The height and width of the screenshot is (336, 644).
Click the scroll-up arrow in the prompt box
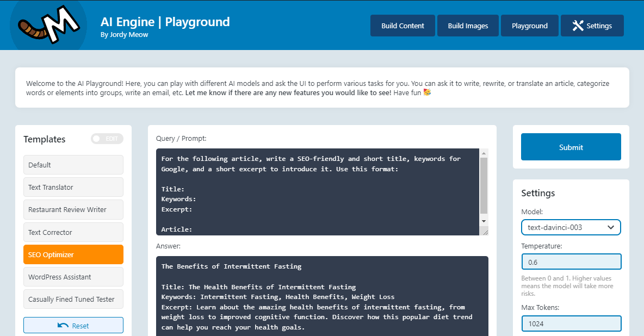click(x=483, y=152)
